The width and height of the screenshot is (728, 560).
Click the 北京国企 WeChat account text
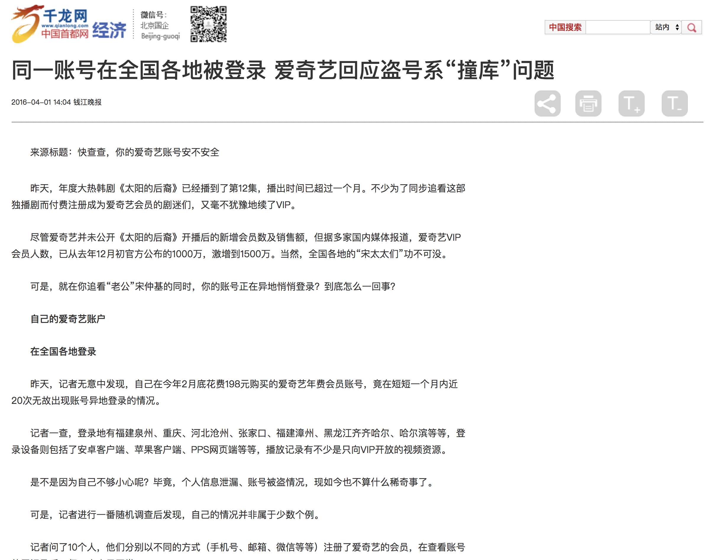(x=154, y=26)
